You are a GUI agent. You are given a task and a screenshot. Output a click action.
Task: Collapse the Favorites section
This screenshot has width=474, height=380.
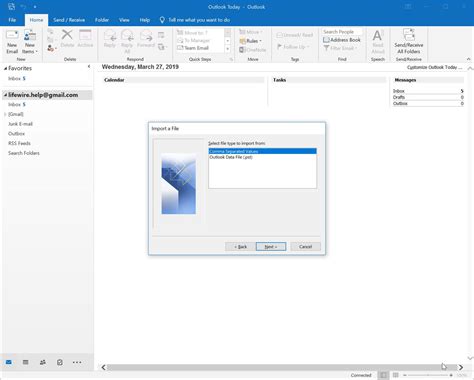click(x=5, y=68)
